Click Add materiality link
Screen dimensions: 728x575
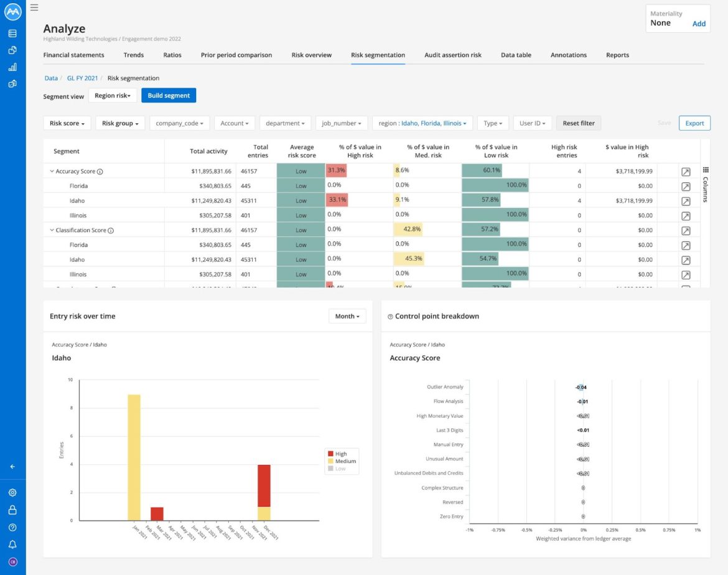pyautogui.click(x=699, y=24)
